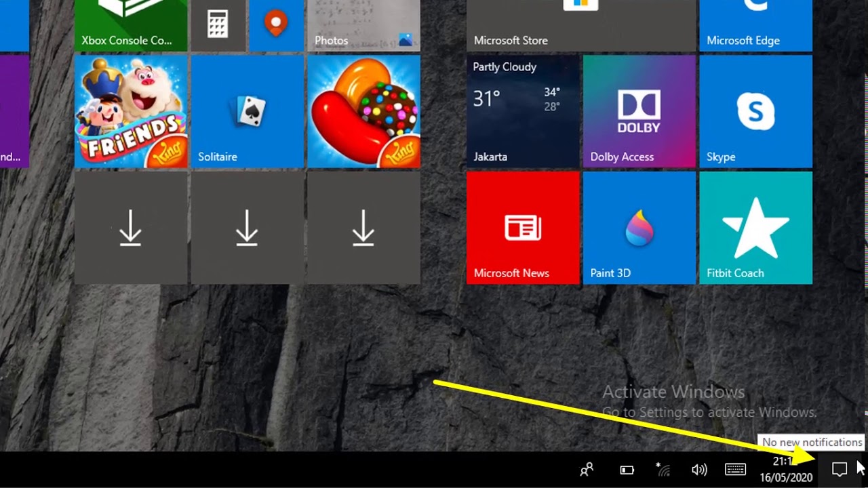Open the Skype tile
The width and height of the screenshot is (868, 488).
(x=755, y=111)
